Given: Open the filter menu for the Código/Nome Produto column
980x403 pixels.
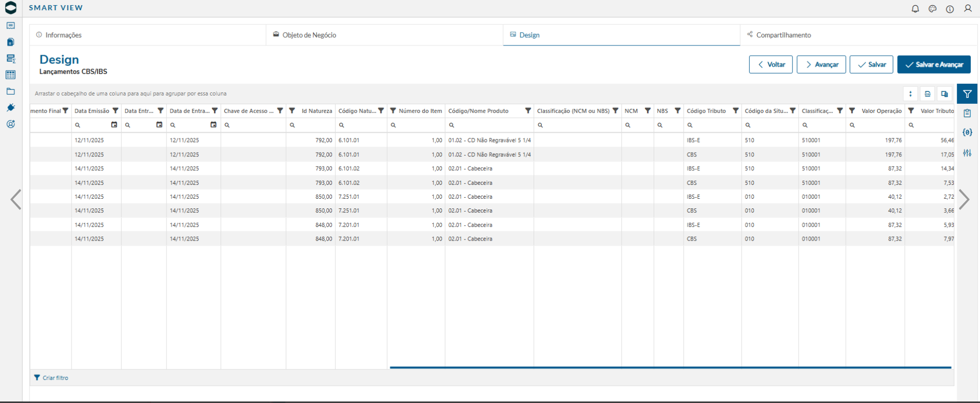Looking at the screenshot, I should (528, 111).
